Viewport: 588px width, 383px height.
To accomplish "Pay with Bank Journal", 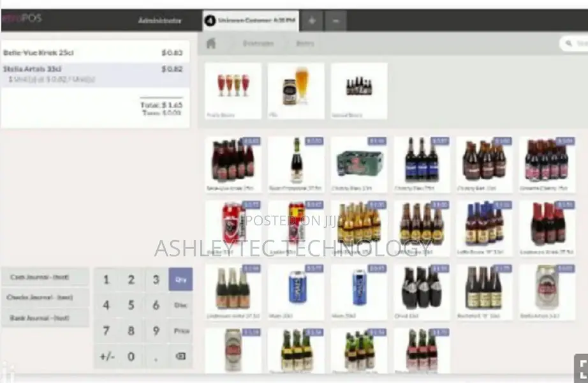I will (45, 318).
